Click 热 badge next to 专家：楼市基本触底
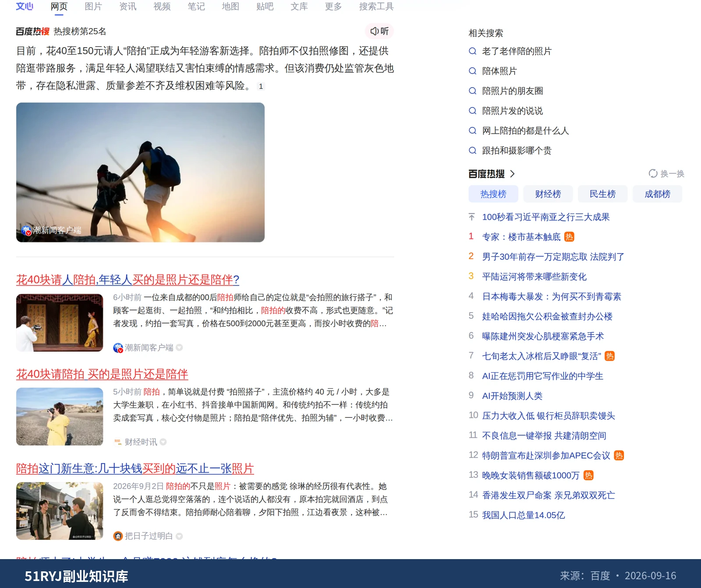 pyautogui.click(x=569, y=237)
